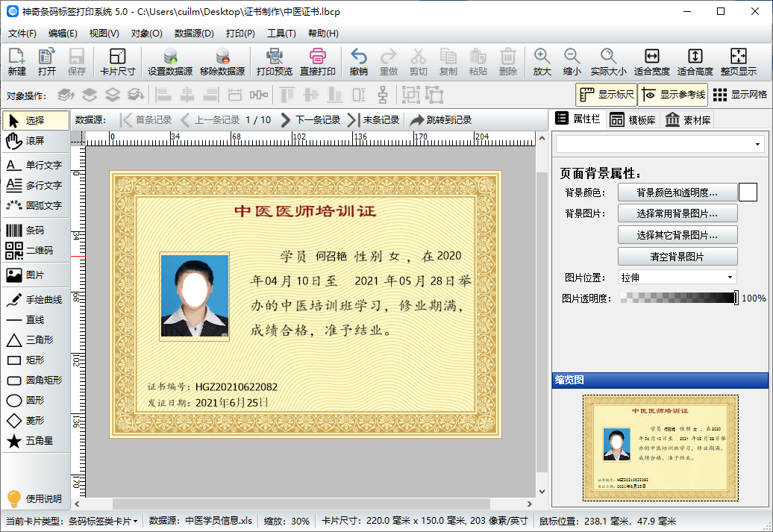Toggle the 显示标尺 ruler display
This screenshot has height=532, width=773.
point(606,94)
